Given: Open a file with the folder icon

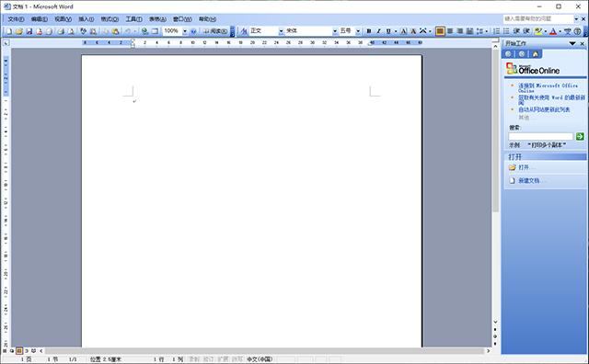Looking at the screenshot, I should point(18,31).
